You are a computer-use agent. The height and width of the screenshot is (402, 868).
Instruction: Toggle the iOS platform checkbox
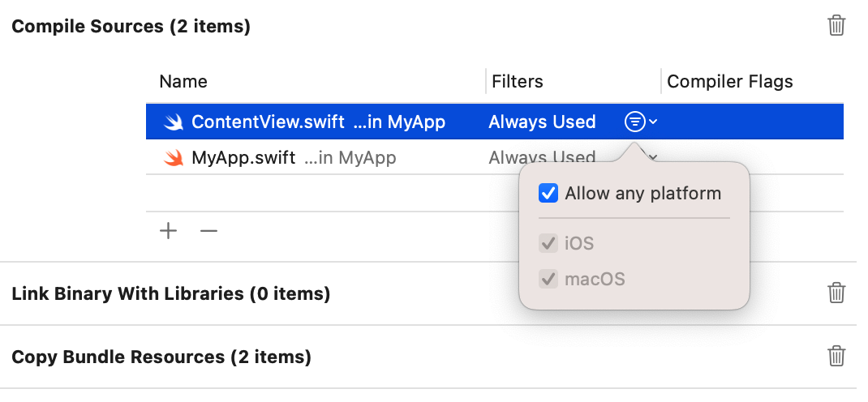[549, 243]
